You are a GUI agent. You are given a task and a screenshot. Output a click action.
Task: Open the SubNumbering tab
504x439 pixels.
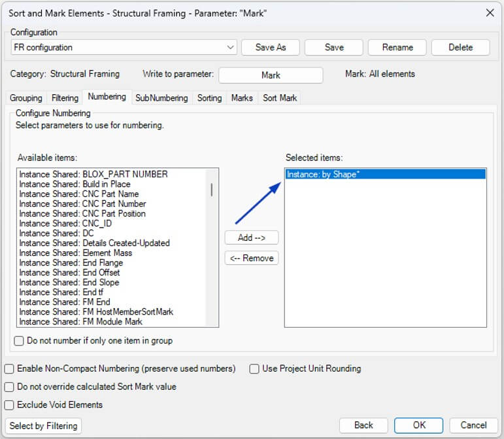[x=161, y=97]
